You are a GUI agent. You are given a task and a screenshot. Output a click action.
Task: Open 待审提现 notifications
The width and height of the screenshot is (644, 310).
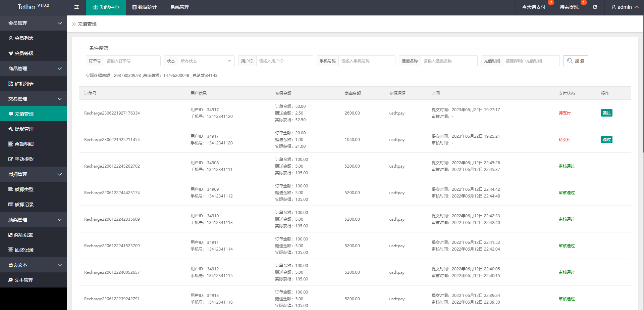coord(569,7)
